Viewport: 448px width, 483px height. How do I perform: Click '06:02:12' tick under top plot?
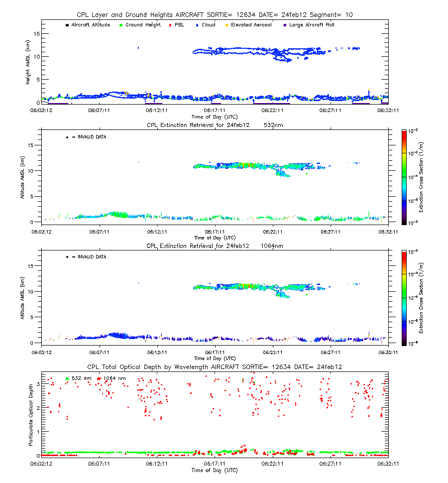41,110
